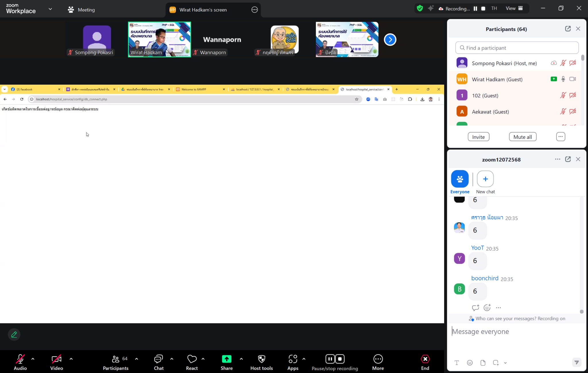
Task: Click the Mute all button
Action: click(523, 137)
